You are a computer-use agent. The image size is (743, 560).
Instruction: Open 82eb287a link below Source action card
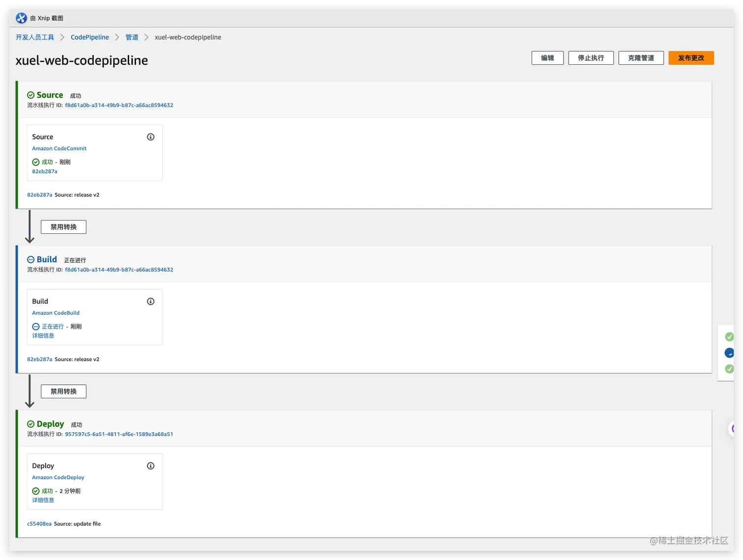click(x=39, y=195)
